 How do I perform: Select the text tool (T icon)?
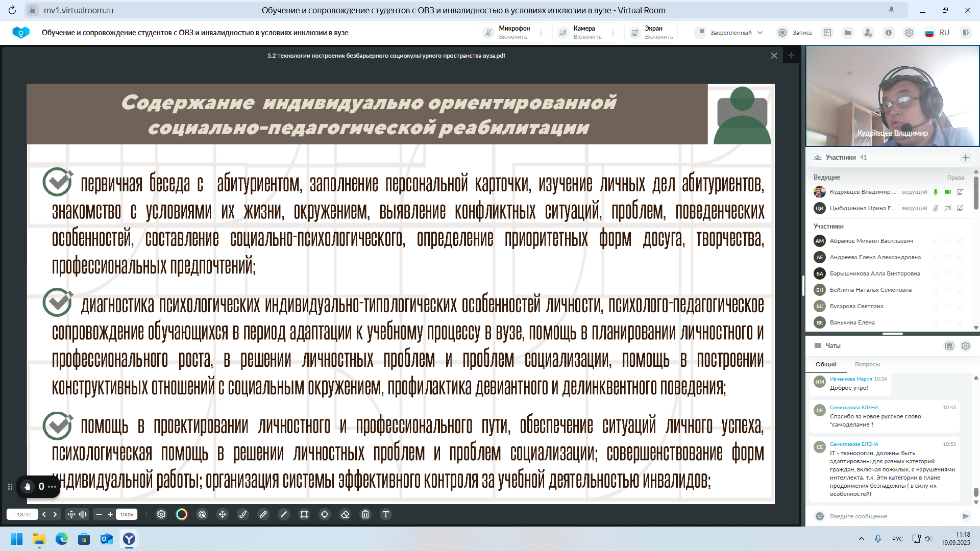pyautogui.click(x=386, y=514)
